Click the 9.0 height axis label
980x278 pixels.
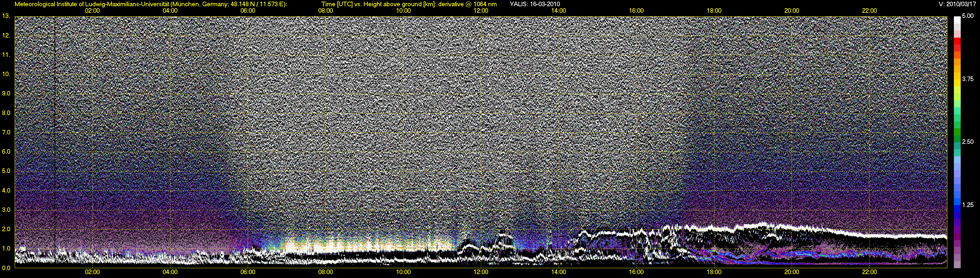6,94
